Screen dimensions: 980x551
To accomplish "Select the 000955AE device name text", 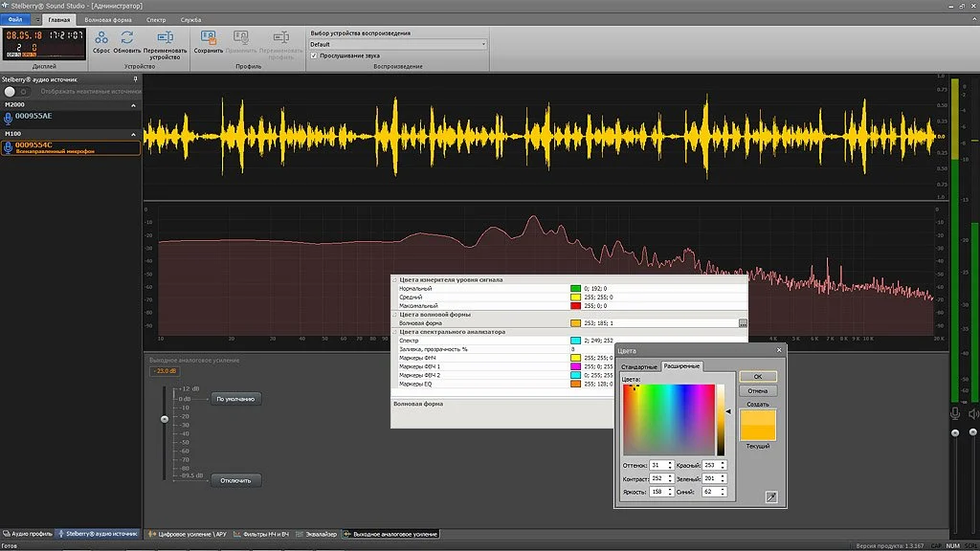I will (33, 116).
